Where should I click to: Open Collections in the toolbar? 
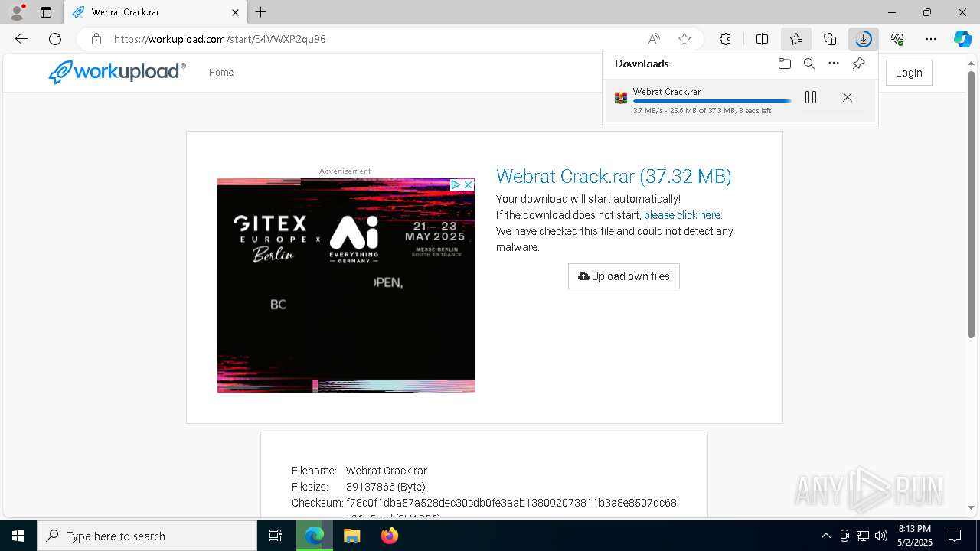[830, 39]
